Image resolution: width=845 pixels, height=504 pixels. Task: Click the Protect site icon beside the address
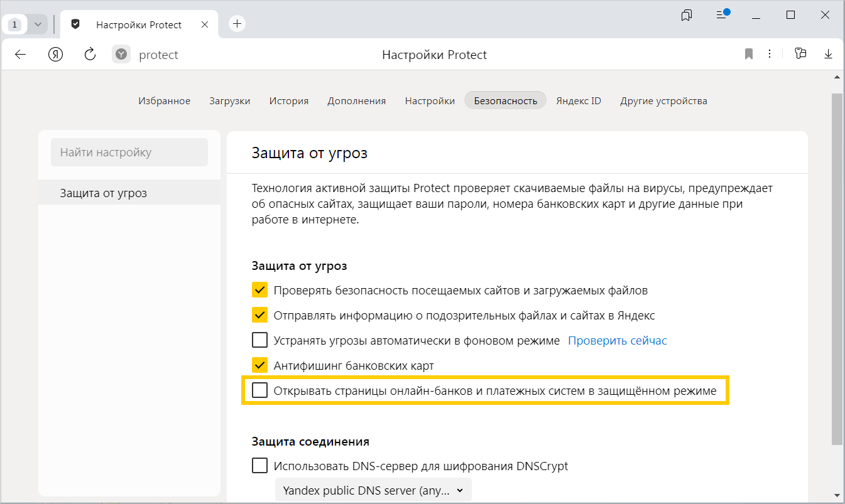click(x=121, y=55)
